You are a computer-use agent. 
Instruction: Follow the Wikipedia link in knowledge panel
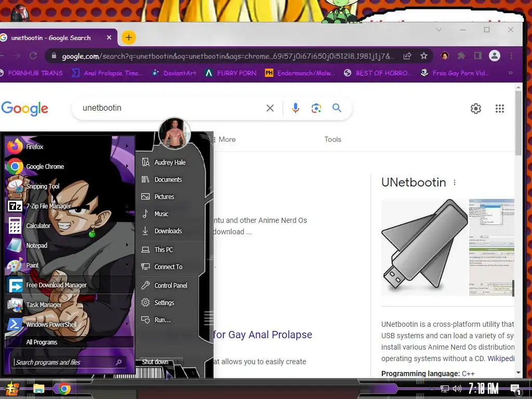(x=501, y=358)
